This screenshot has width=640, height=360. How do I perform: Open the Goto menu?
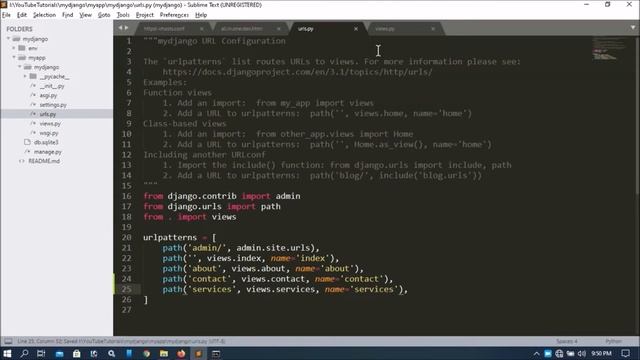[104, 15]
